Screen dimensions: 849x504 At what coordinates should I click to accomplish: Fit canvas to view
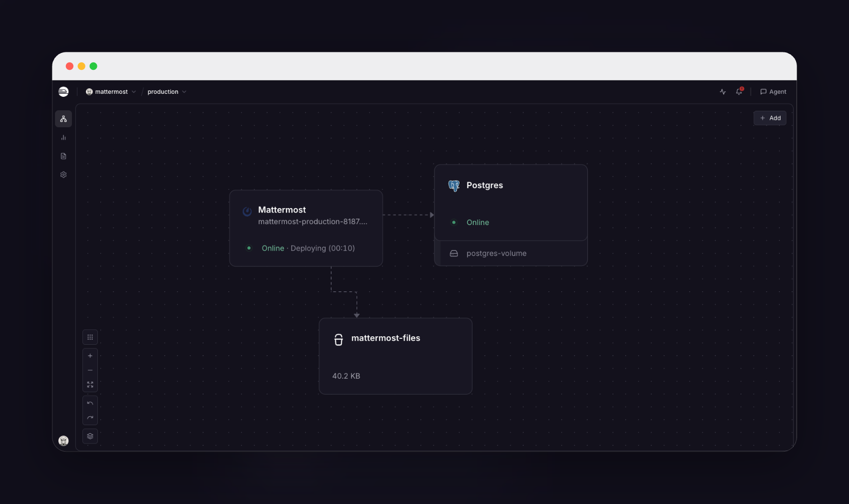90,385
